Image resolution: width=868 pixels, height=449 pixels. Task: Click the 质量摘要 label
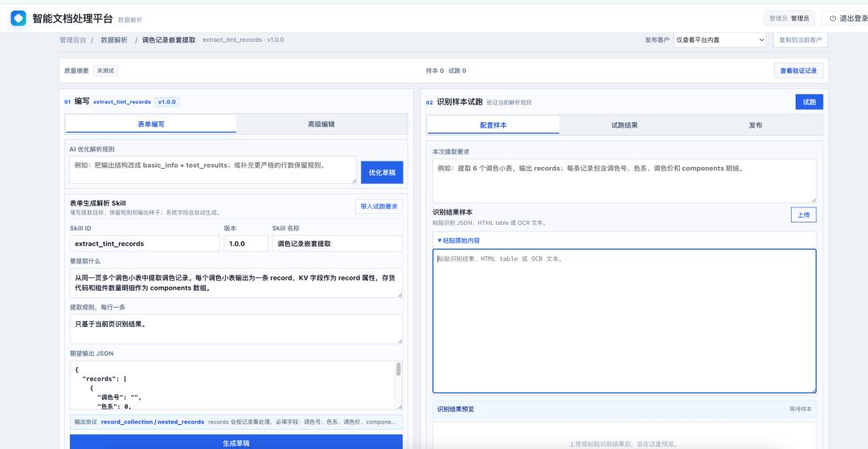pyautogui.click(x=76, y=71)
